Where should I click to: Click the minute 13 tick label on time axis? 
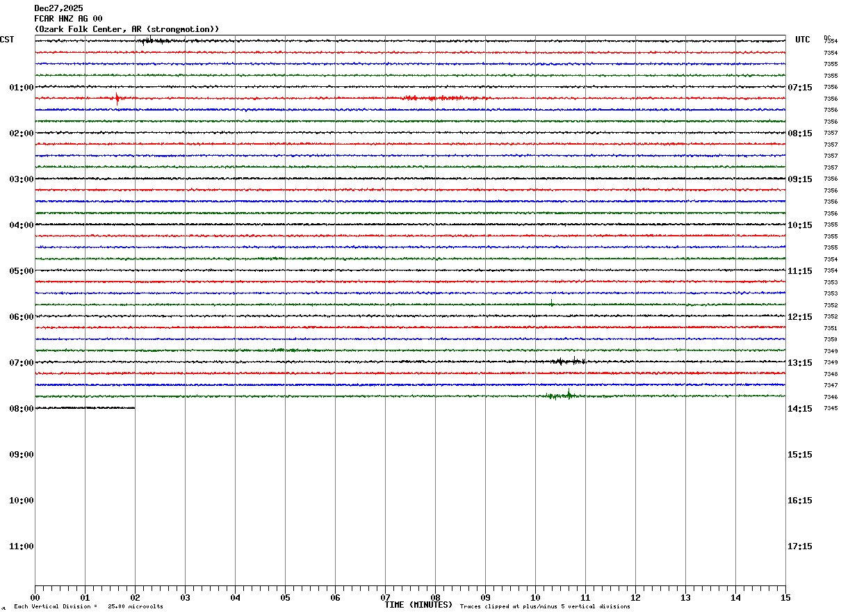coord(685,597)
